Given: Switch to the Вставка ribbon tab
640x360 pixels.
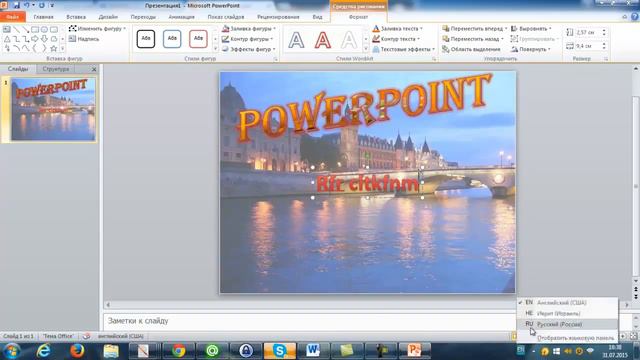Looking at the screenshot, I should pyautogui.click(x=76, y=17).
